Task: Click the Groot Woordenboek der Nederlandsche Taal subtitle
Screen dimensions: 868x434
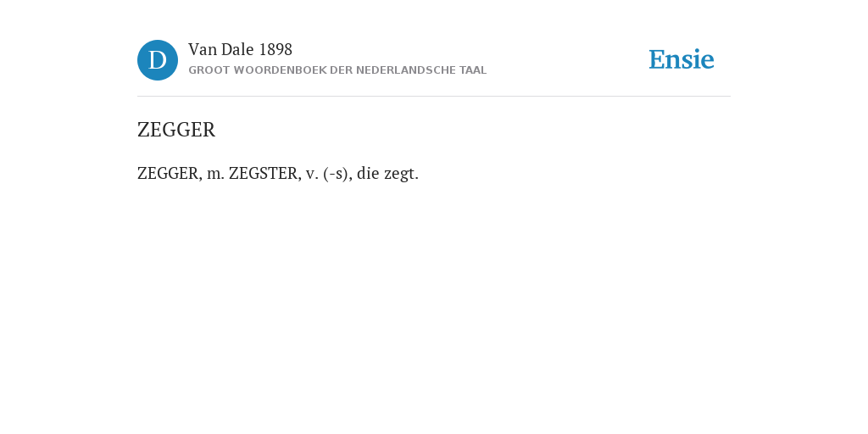Action: 337,70
